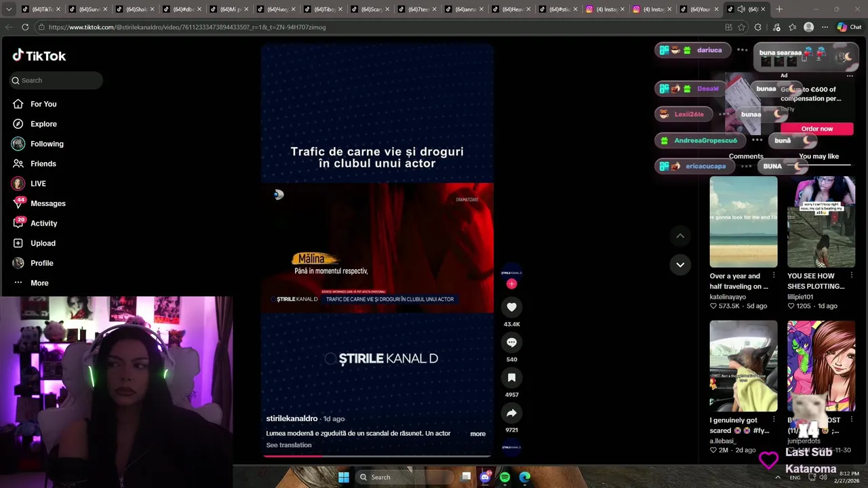Open Microsoft Edge taskbar icon
Screen dimensions: 868x488
525,477
